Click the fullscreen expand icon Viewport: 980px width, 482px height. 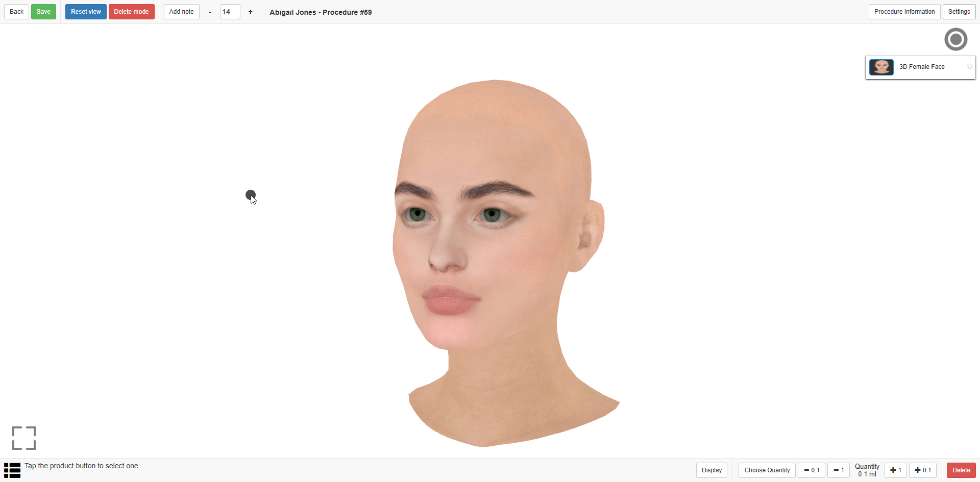click(23, 438)
